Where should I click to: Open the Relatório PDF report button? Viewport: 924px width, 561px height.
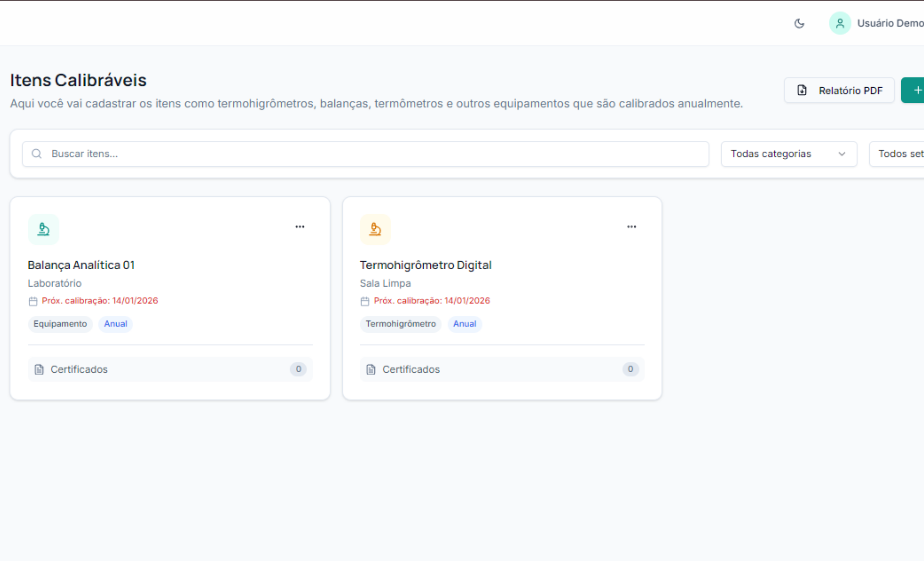coord(839,90)
